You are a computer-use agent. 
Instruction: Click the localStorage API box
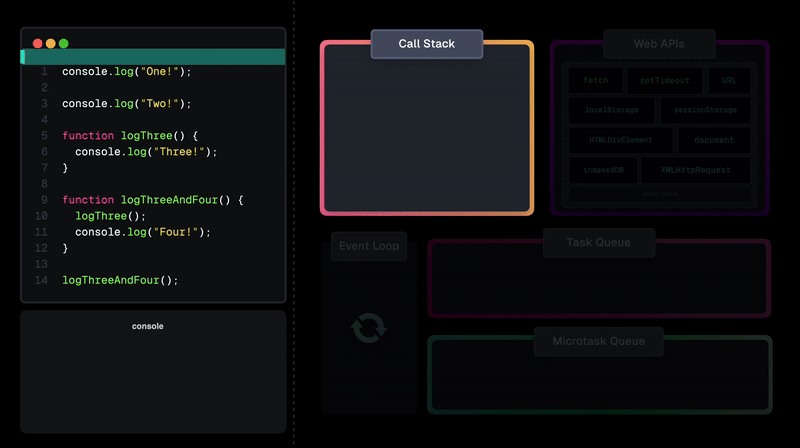coord(611,110)
